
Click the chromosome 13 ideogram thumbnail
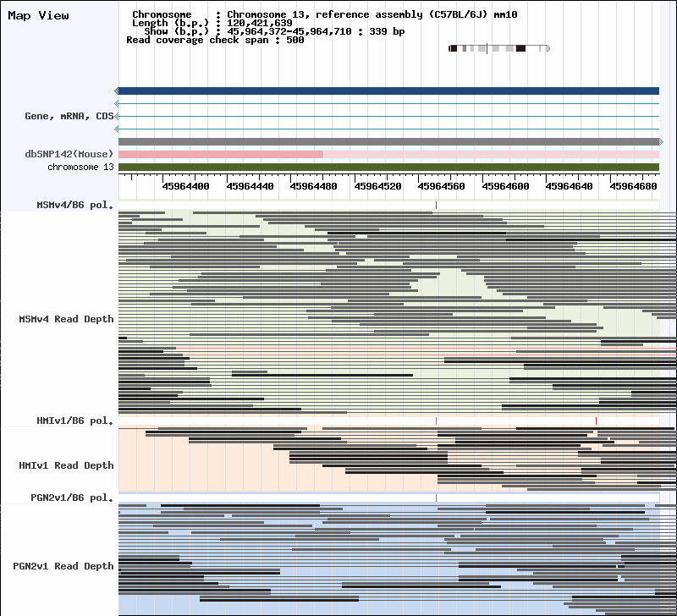click(499, 48)
